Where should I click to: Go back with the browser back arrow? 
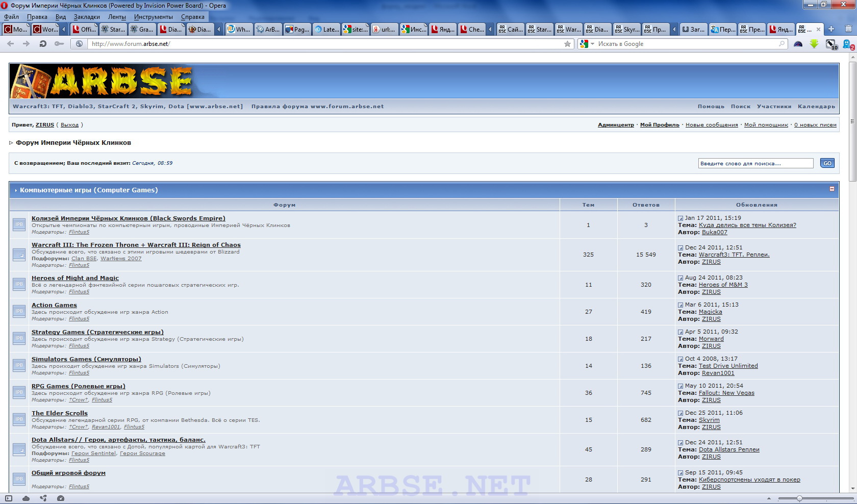[x=10, y=44]
